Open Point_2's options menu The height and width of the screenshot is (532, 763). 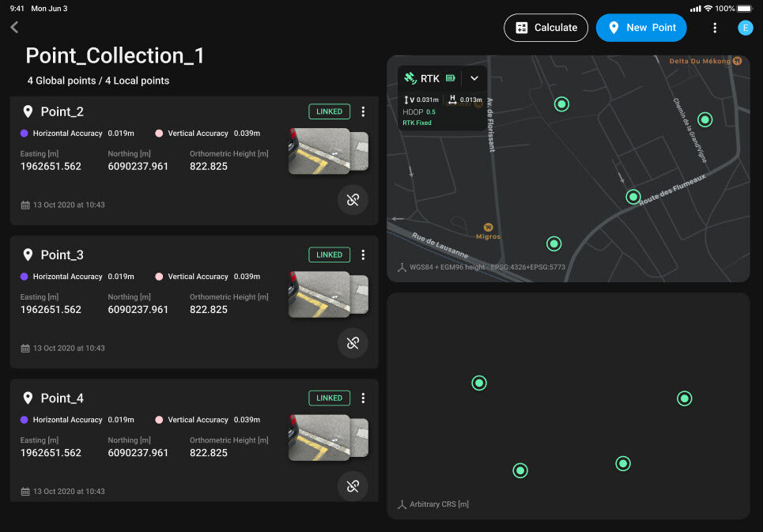tap(363, 111)
